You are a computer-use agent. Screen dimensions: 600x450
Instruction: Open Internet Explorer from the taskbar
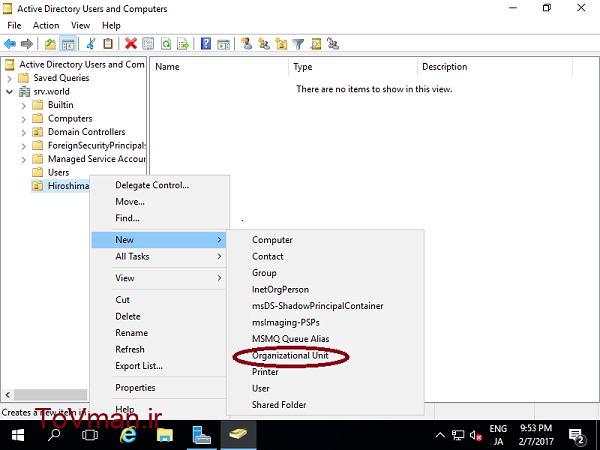(x=128, y=436)
